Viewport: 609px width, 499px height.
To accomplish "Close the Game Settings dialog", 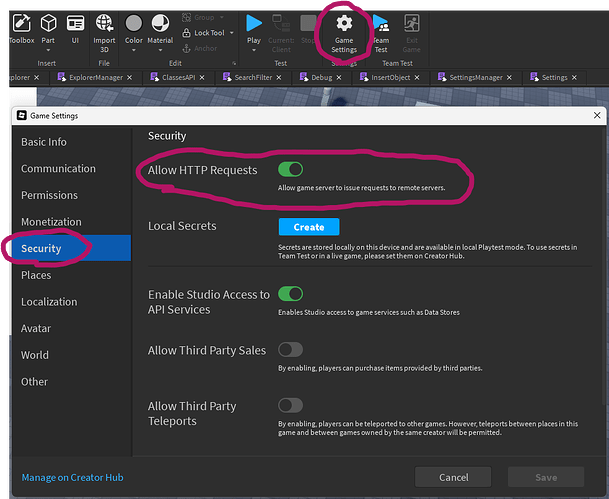I will pos(597,115).
